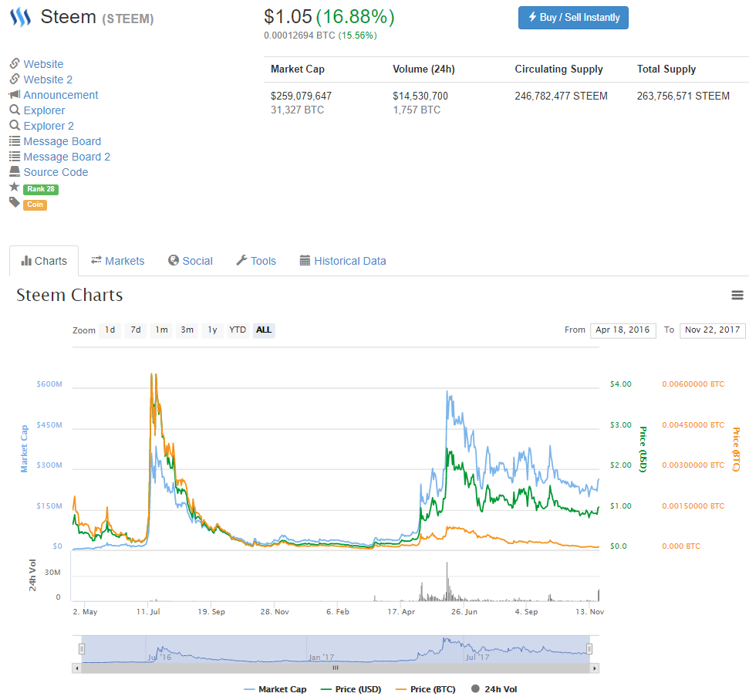
Task: Switch to the Social tab
Action: [x=190, y=261]
